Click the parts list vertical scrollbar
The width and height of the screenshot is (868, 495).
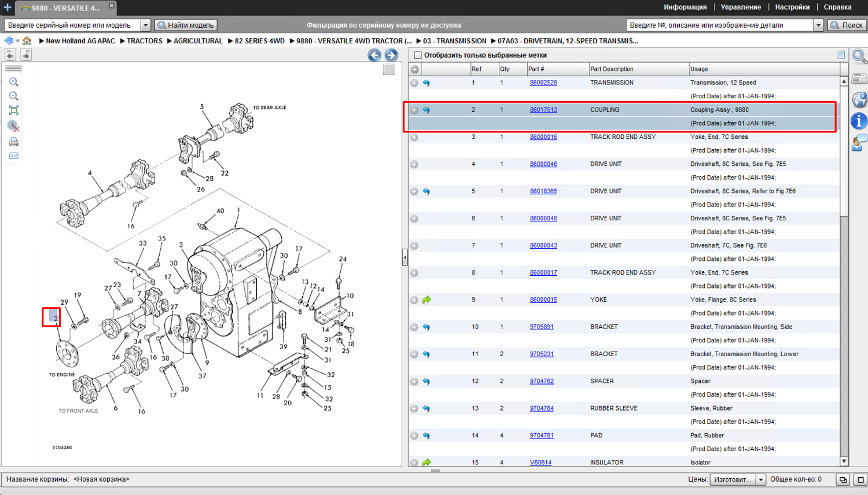[x=844, y=272]
